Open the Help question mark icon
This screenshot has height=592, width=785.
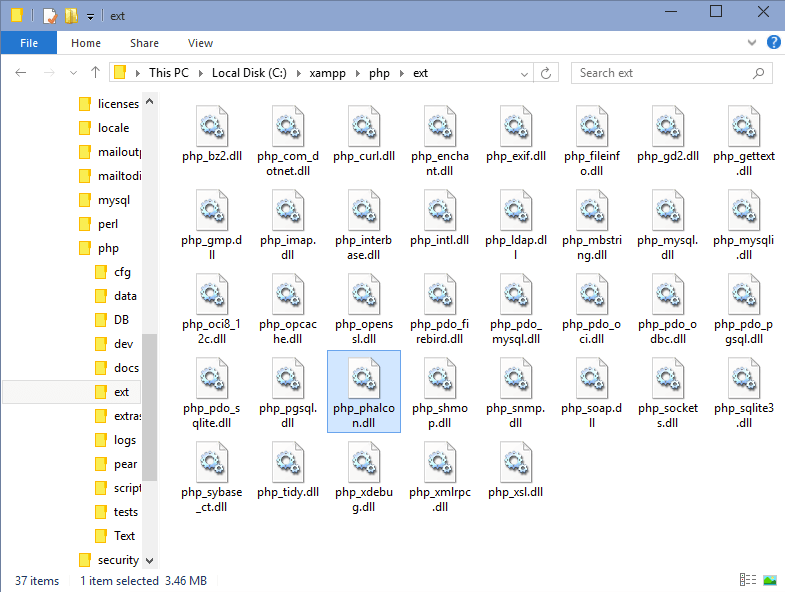773,42
